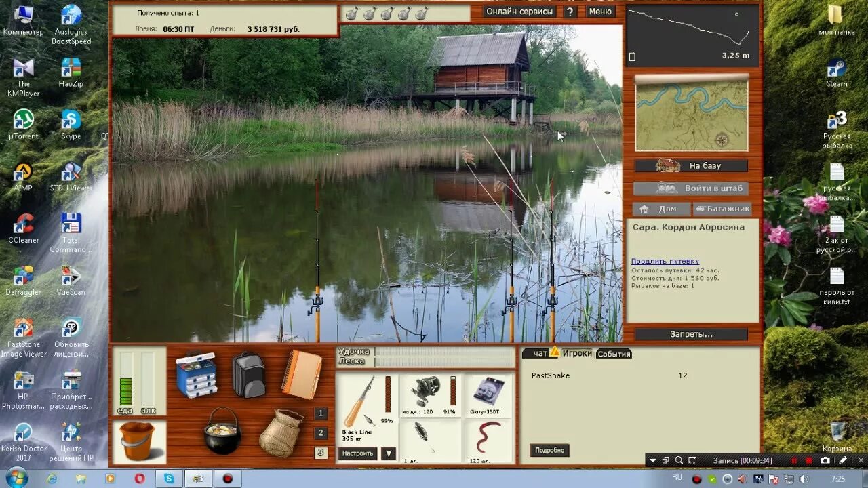The height and width of the screenshot is (488, 868).
Task: Open Корзина recycle bin
Action: pos(837,436)
